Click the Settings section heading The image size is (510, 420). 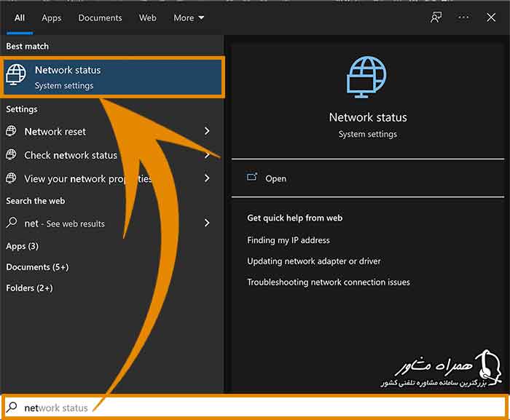[21, 109]
